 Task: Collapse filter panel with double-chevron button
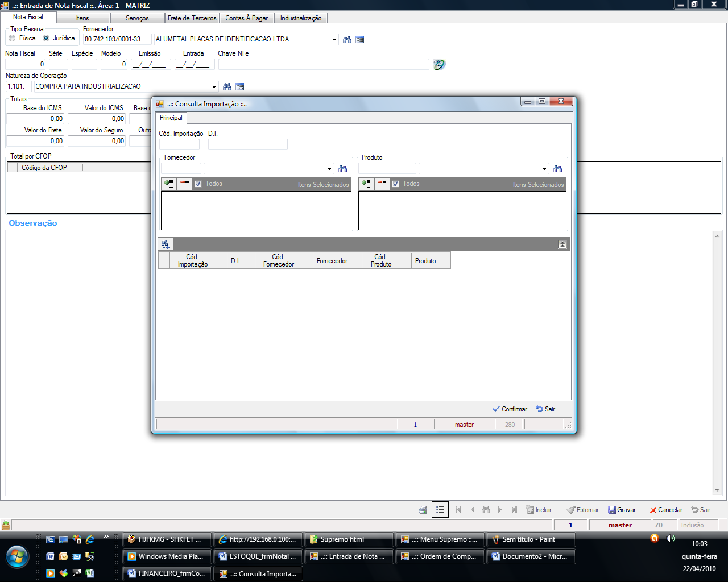pyautogui.click(x=562, y=244)
